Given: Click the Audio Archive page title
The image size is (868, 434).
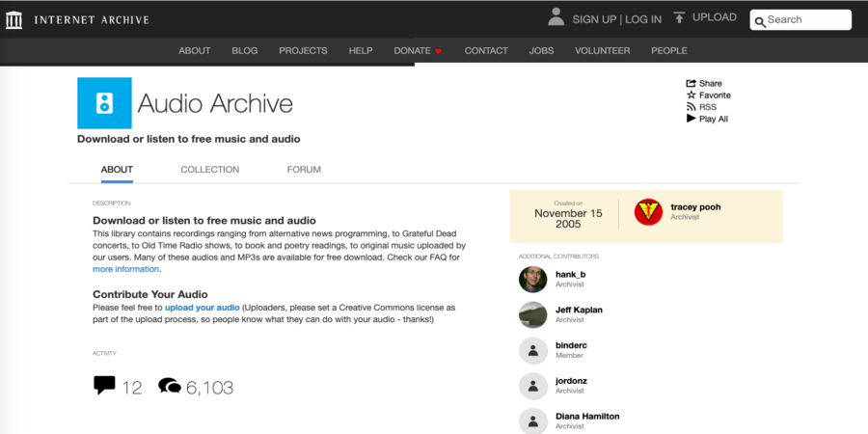Looking at the screenshot, I should [215, 103].
